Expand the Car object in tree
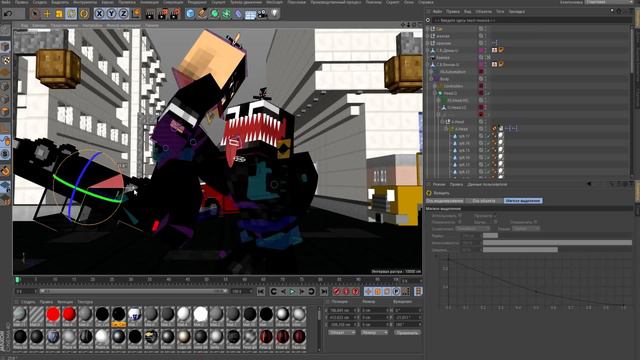This screenshot has height=360, width=640. tap(428, 29)
